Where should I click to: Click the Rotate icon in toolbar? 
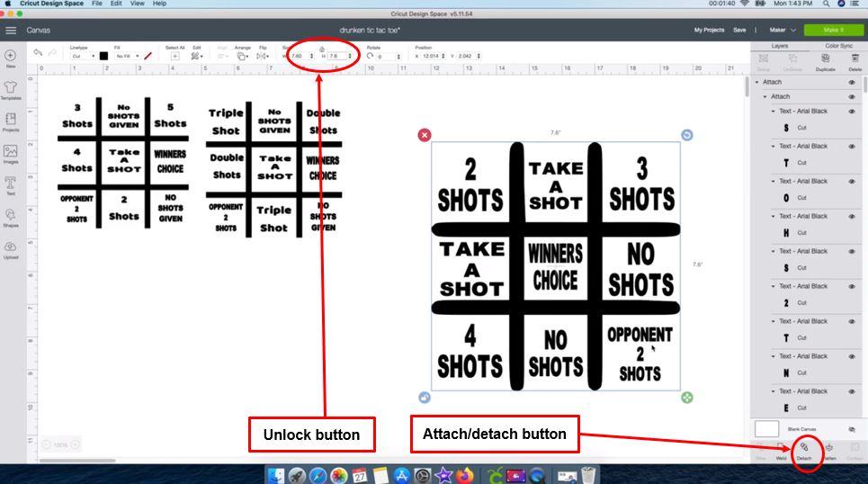tap(370, 56)
